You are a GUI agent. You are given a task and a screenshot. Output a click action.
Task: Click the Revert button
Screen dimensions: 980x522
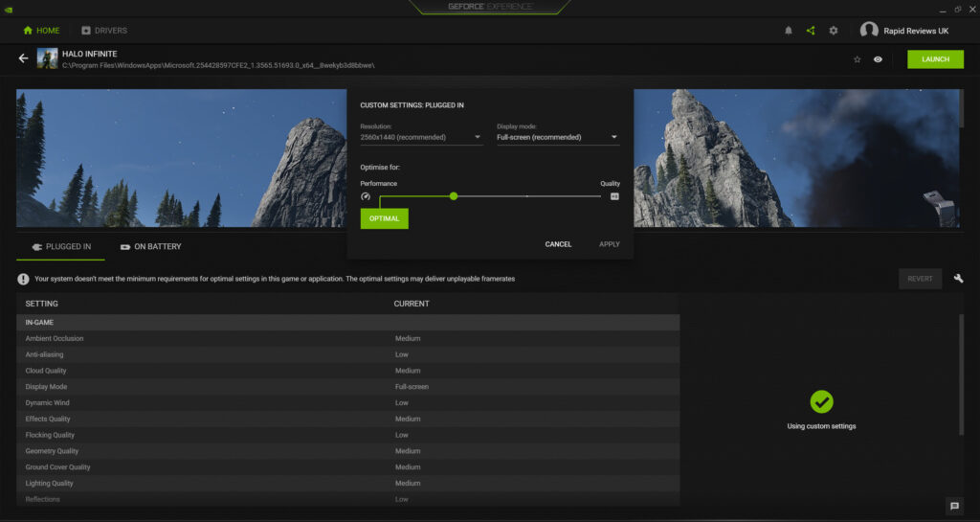pyautogui.click(x=920, y=279)
